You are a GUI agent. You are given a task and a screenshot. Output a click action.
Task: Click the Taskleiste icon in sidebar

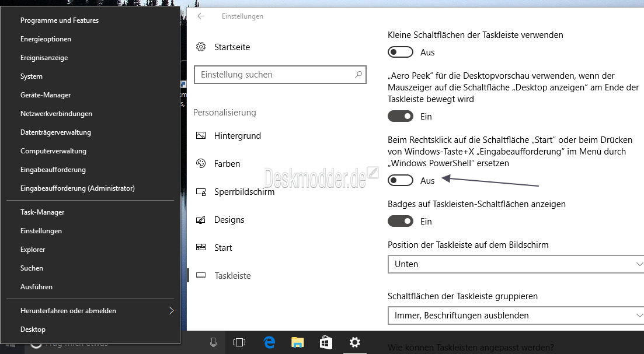201,275
